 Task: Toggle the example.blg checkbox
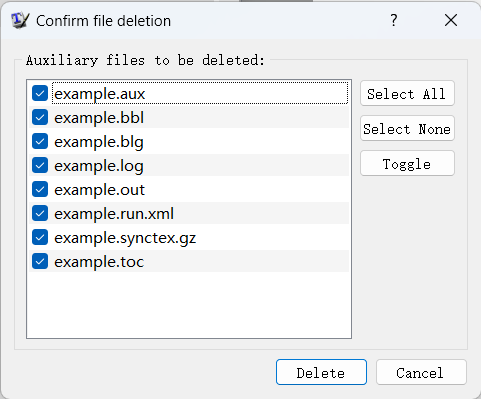40,141
